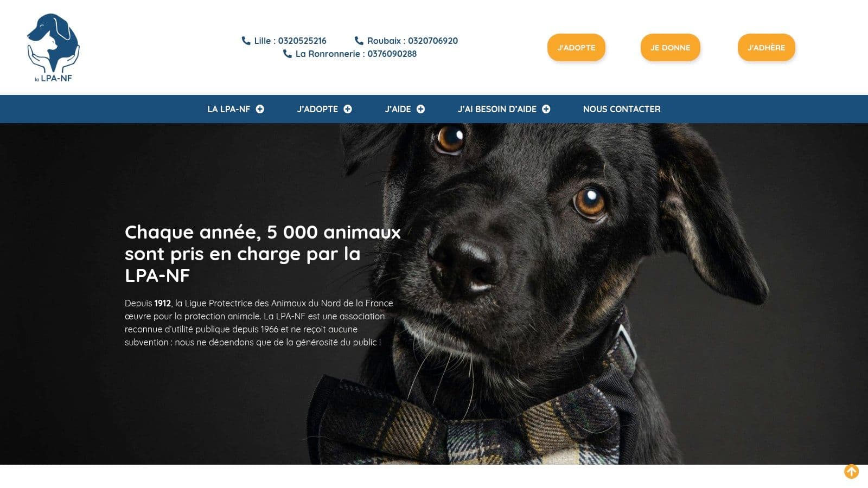This screenshot has width=868, height=488.
Task: Go to the NOUS CONTACTER page
Action: click(x=622, y=109)
